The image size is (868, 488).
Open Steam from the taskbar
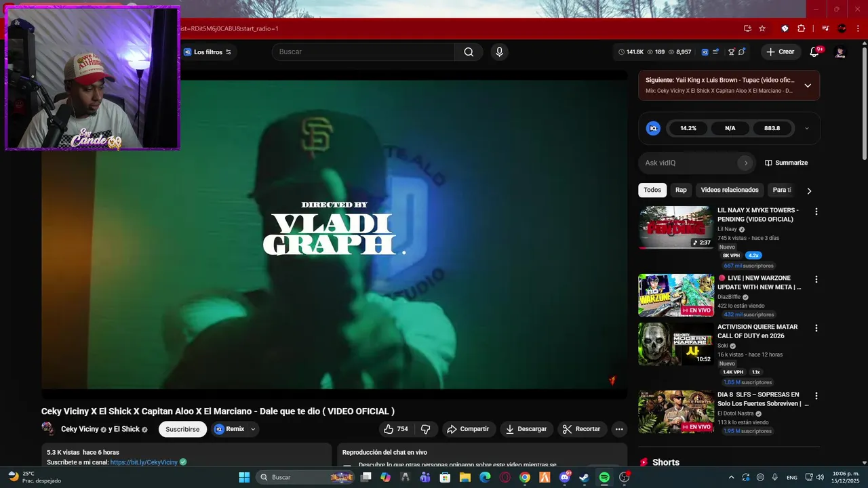coord(584,477)
